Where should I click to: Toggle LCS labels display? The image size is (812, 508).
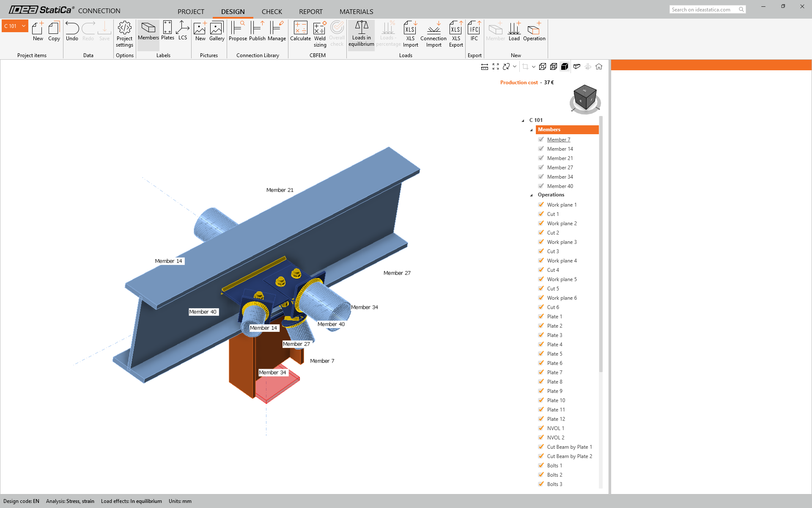click(x=183, y=30)
